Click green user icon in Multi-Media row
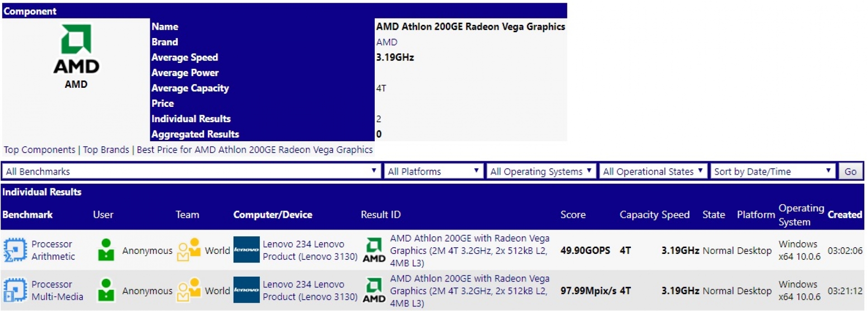 click(x=106, y=290)
